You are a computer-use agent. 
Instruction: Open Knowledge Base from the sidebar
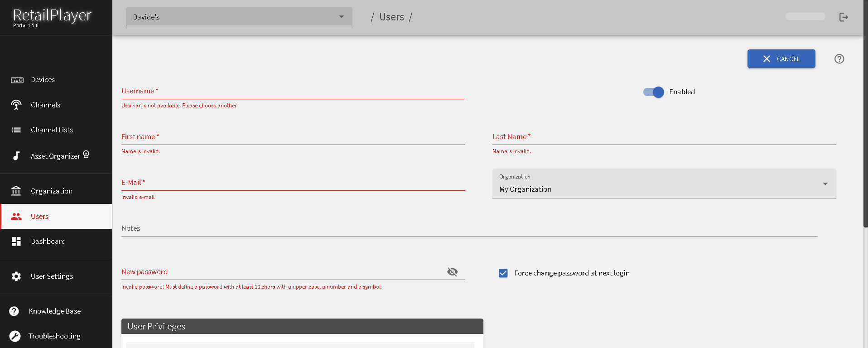tap(54, 311)
